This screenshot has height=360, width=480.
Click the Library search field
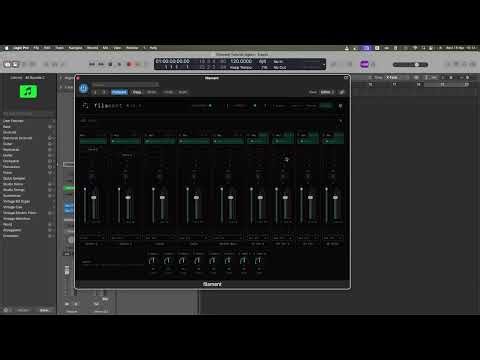click(28, 114)
